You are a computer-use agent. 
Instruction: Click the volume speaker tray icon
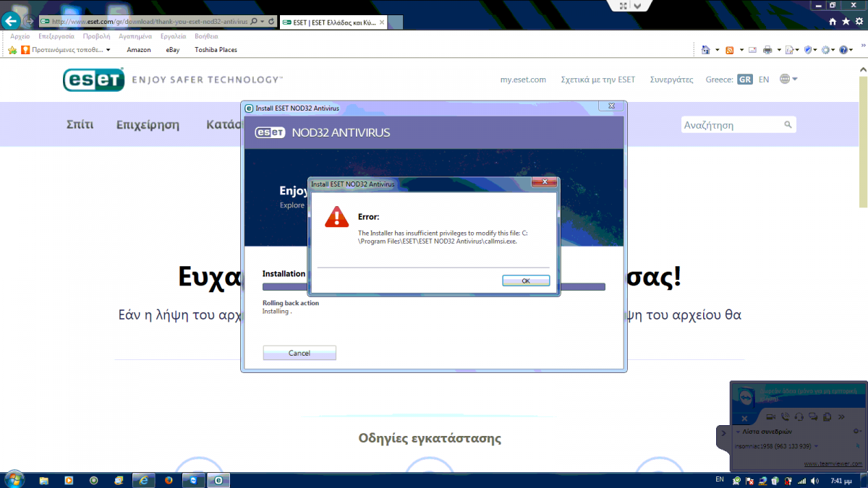814,480
